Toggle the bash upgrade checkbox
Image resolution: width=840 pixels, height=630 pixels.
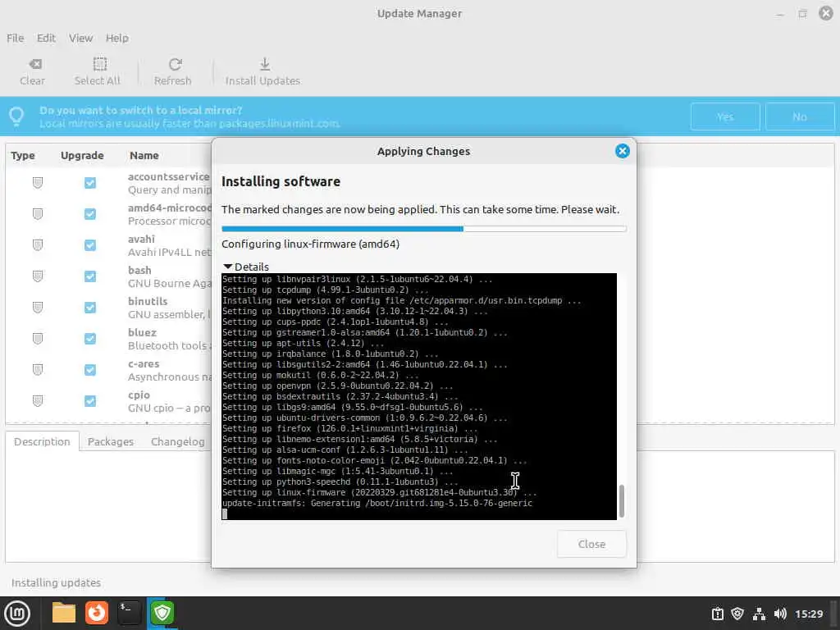(90, 276)
